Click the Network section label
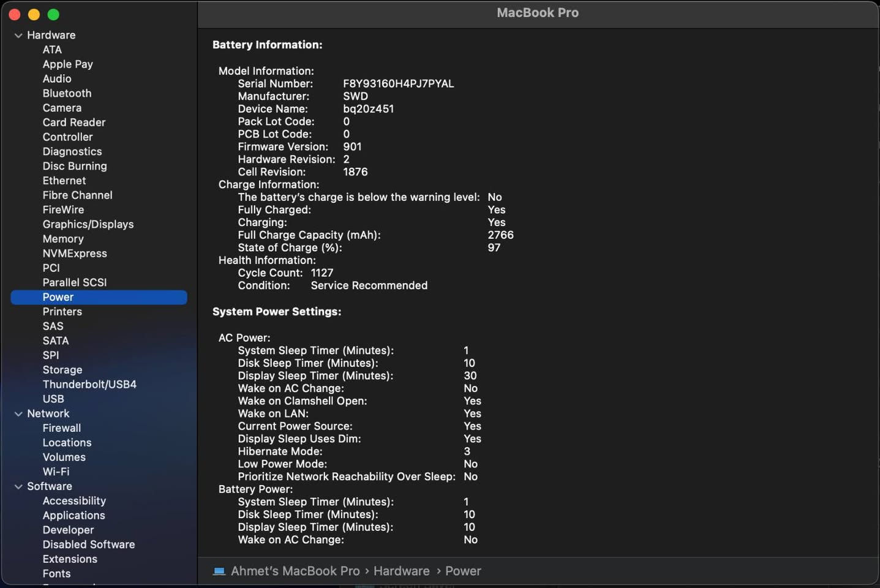The height and width of the screenshot is (588, 880). point(48,414)
